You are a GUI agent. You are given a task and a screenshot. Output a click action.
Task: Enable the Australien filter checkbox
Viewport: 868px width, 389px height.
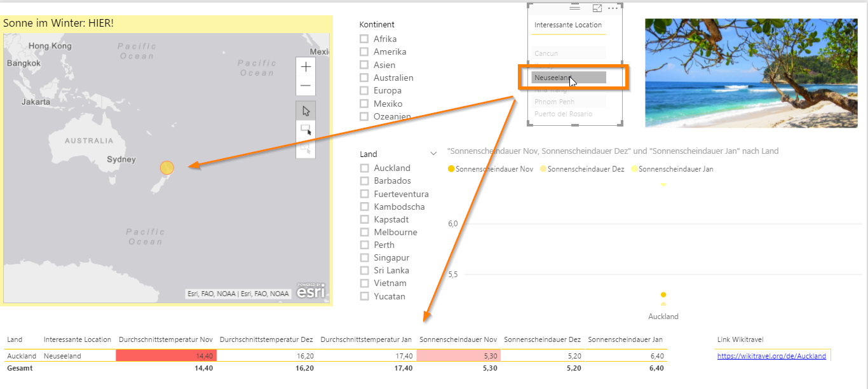364,78
